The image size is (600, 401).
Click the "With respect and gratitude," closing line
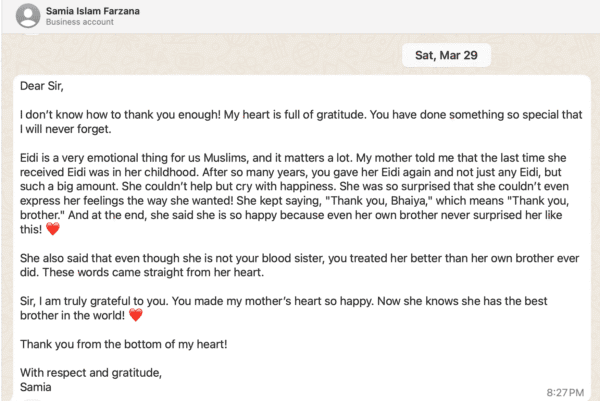pos(91,373)
